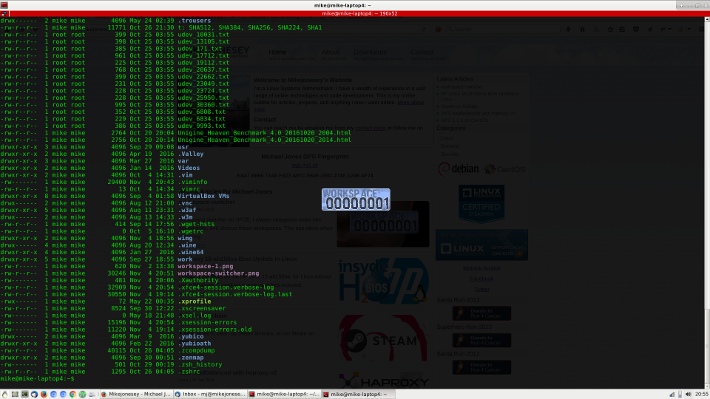Click the first Donate to Run 4 Cancer button

tap(481, 313)
